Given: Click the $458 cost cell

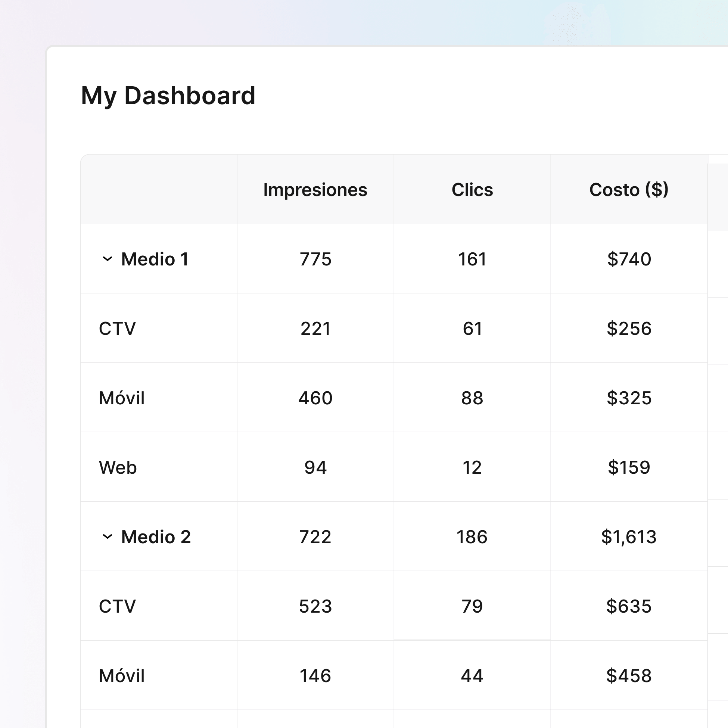Looking at the screenshot, I should click(x=629, y=676).
